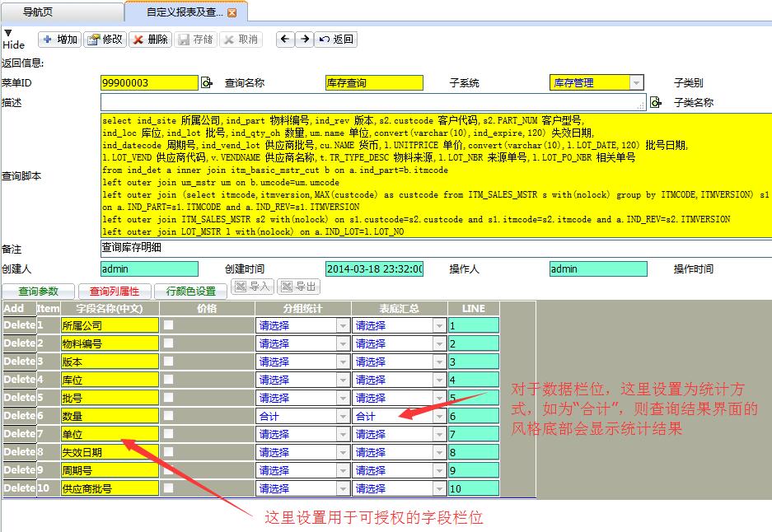The height and width of the screenshot is (532, 772).
Task: Open 表底汇总 dropdown for 物料编号 row
Action: click(x=439, y=344)
